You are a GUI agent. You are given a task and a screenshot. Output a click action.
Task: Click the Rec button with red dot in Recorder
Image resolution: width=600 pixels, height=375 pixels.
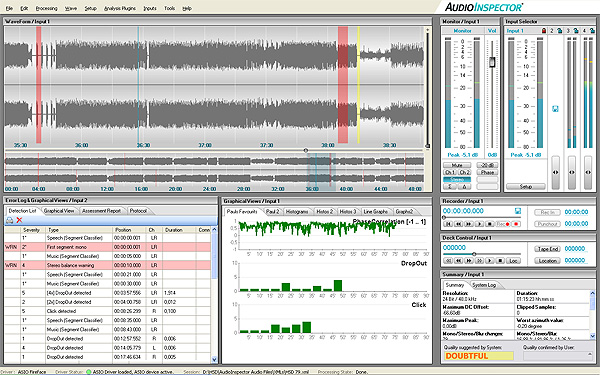pyautogui.click(x=503, y=224)
